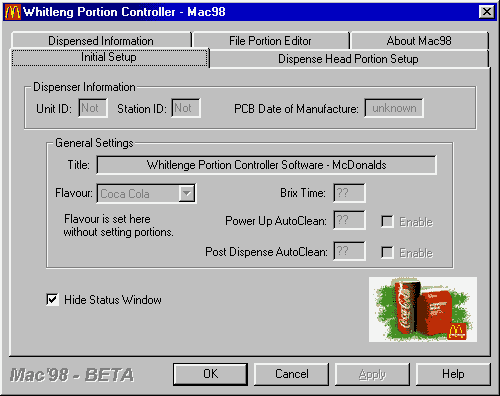This screenshot has width=500, height=396.
Task: Open the File Portion Editor tab
Action: (270, 40)
